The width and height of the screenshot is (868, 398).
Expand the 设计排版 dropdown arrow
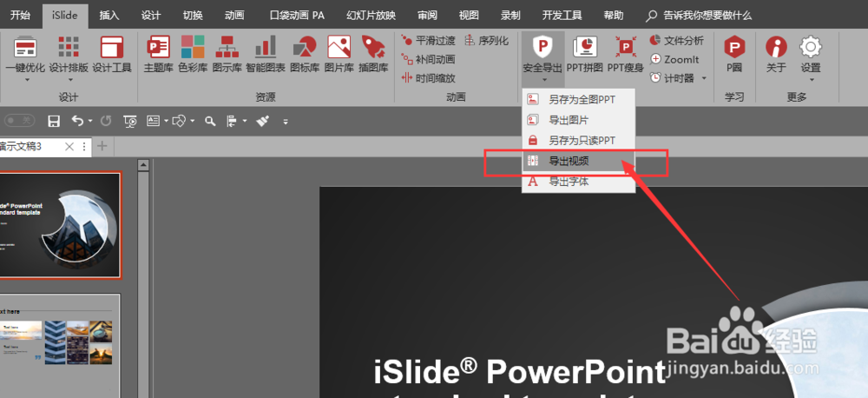click(69, 80)
